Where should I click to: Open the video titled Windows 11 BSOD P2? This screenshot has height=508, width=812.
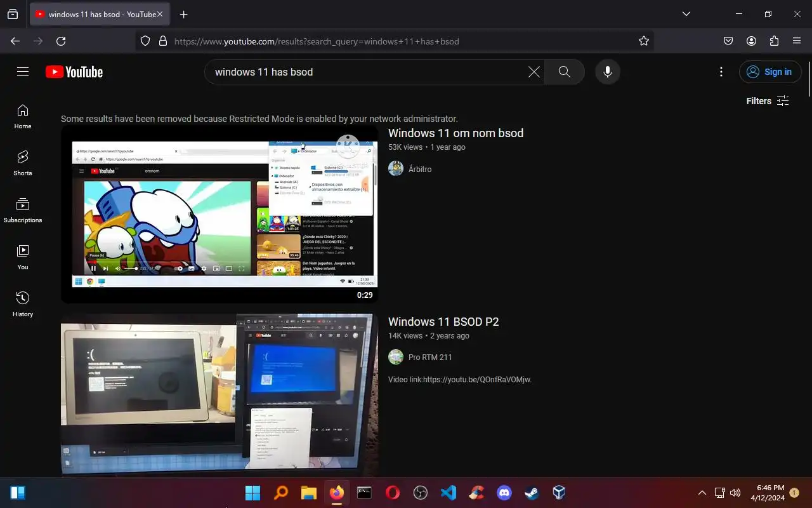[443, 321]
